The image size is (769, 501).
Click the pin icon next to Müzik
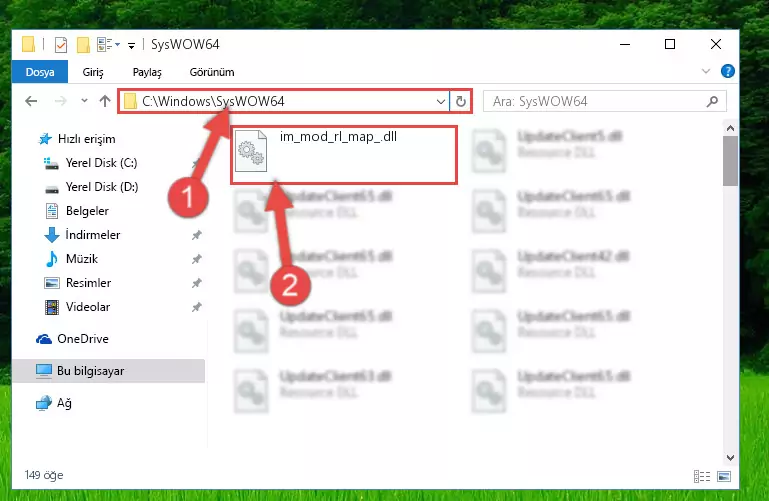point(197,259)
